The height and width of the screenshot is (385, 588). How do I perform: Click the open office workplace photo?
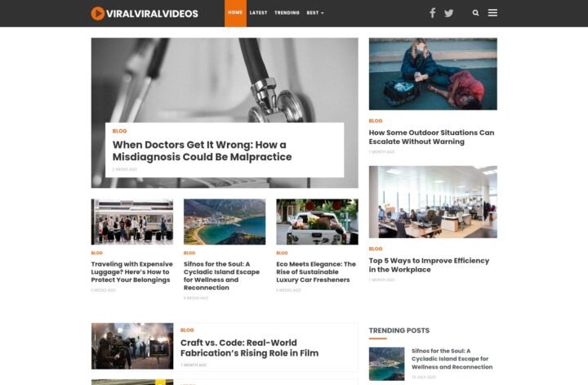(x=433, y=202)
